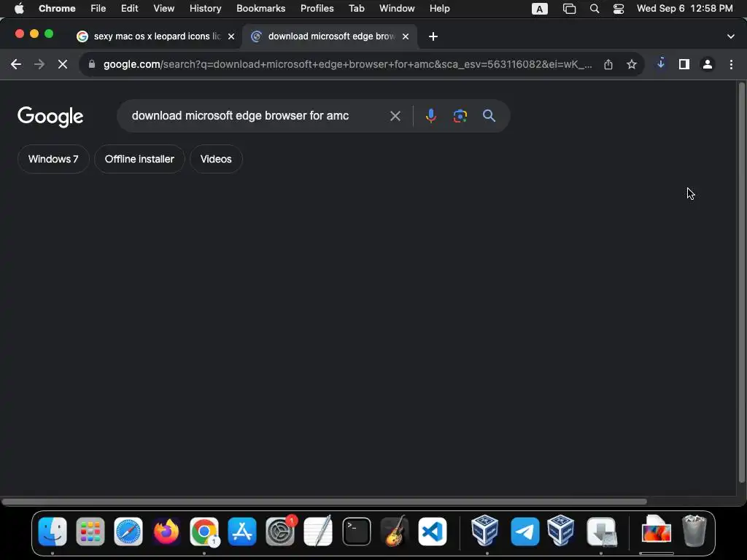Open the View menu
The image size is (747, 560).
[163, 9]
